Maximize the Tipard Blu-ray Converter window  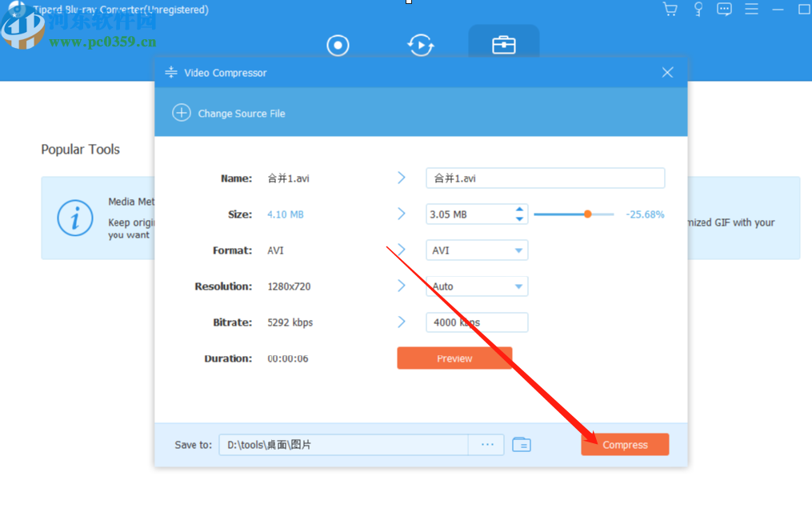coord(804,10)
